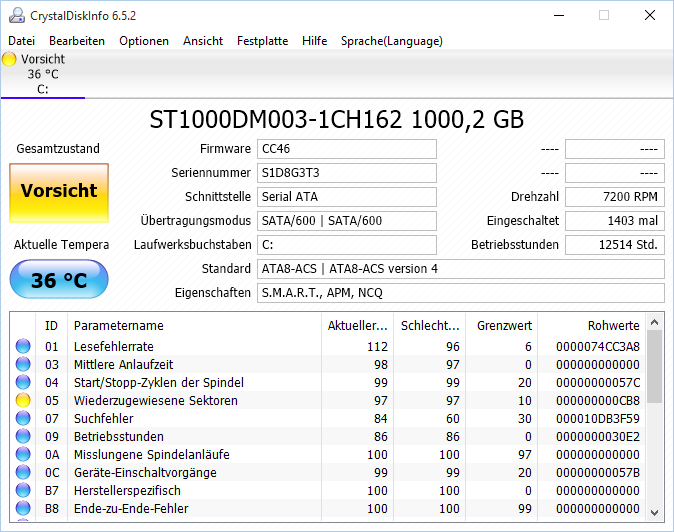Screen dimensions: 674x532
Task: Click raw value 000000000CB8
Action: click(598, 401)
